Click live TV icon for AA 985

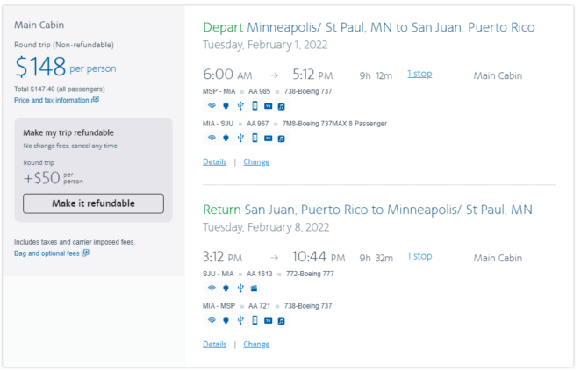pyautogui.click(x=269, y=106)
